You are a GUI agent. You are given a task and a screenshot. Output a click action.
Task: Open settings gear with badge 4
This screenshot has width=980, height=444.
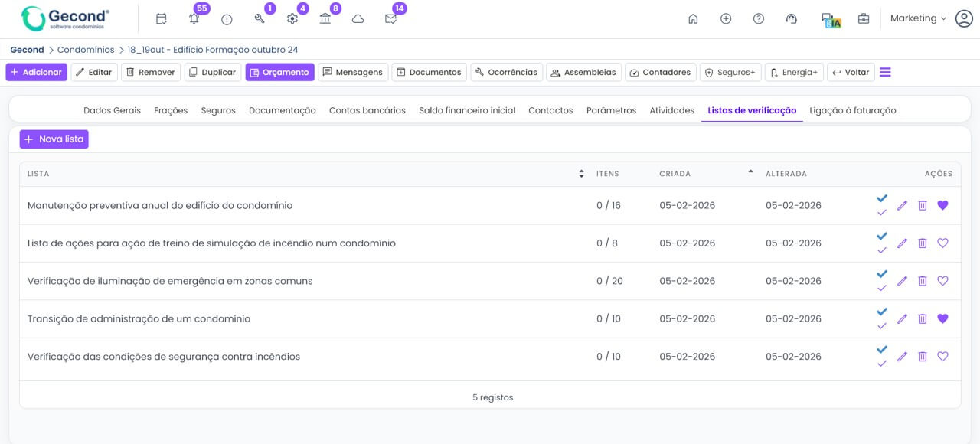292,18
